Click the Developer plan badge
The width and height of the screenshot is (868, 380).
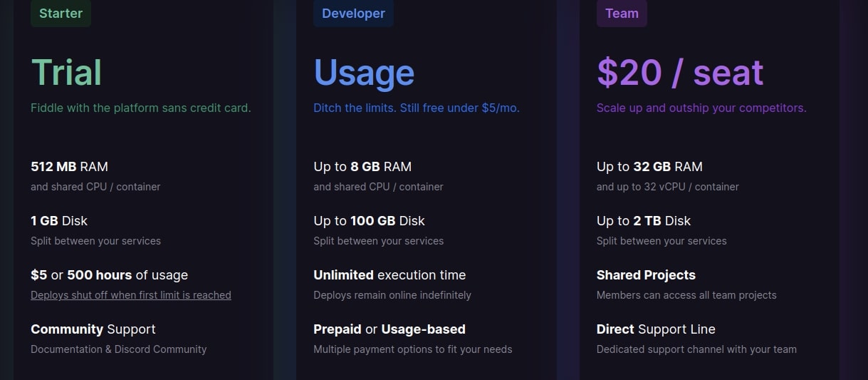[353, 14]
